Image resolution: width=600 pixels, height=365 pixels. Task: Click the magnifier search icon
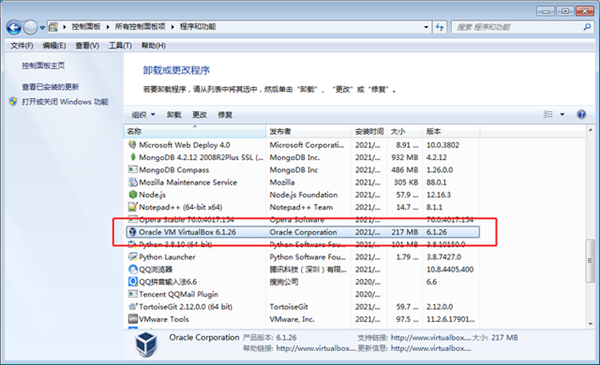coord(587,27)
